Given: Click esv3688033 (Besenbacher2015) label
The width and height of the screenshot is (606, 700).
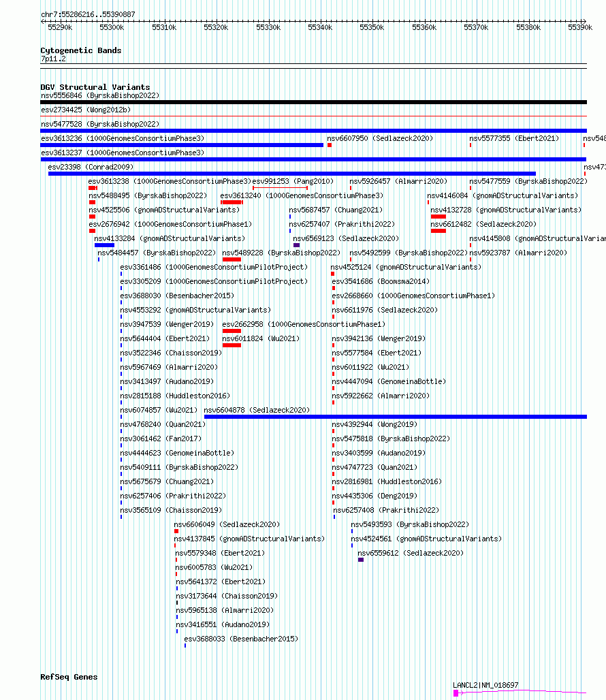Looking at the screenshot, I should [241, 639].
